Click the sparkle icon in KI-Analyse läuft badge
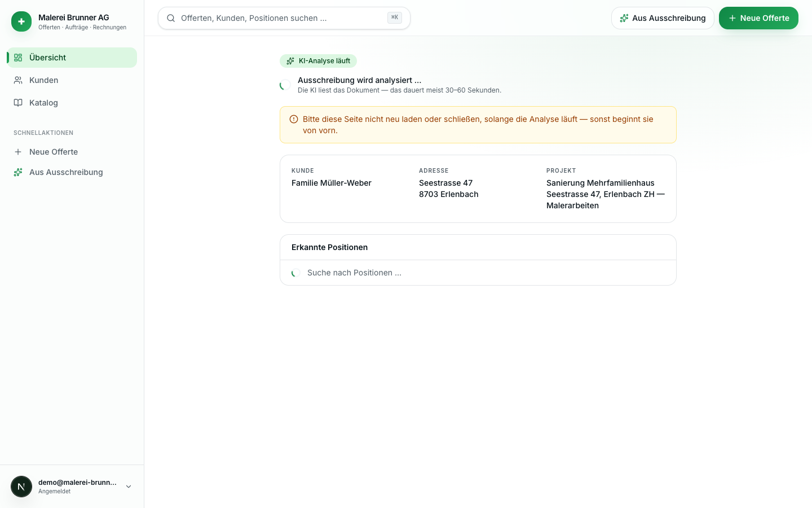Screen dimensions: 812x508 coord(290,61)
